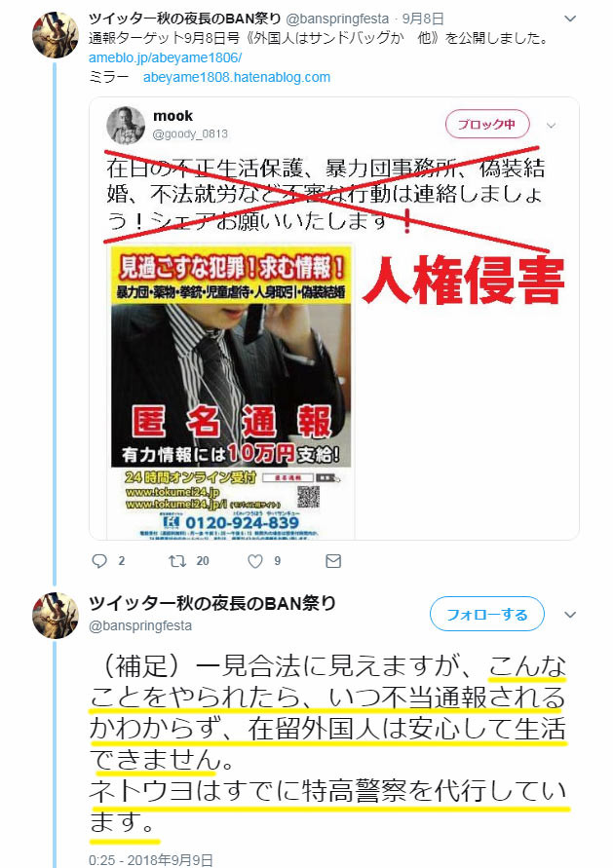This screenshot has height=868, width=613.
Task: Open the ameblo.jp/abeyame1806/ link
Action: pos(165,57)
